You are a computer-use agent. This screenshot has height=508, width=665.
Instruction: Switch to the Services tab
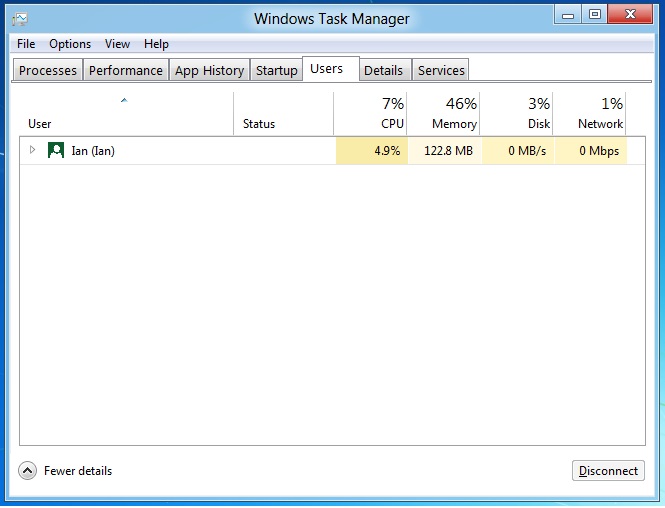coord(441,70)
